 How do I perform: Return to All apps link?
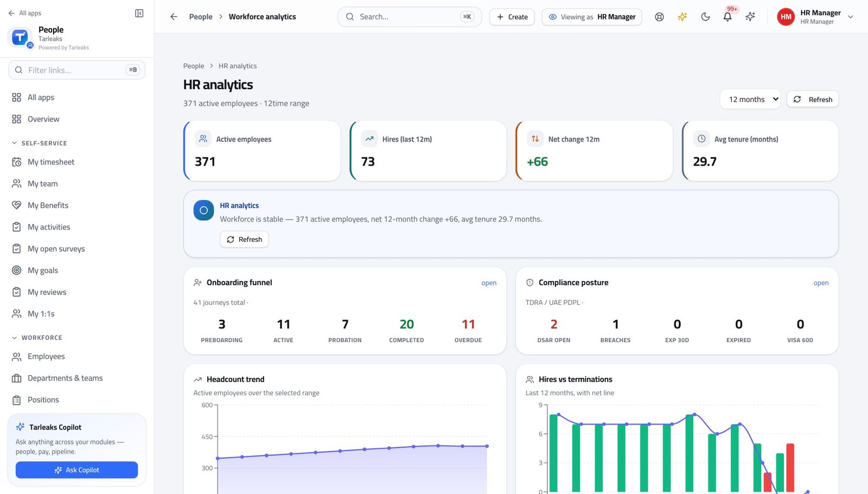[25, 13]
